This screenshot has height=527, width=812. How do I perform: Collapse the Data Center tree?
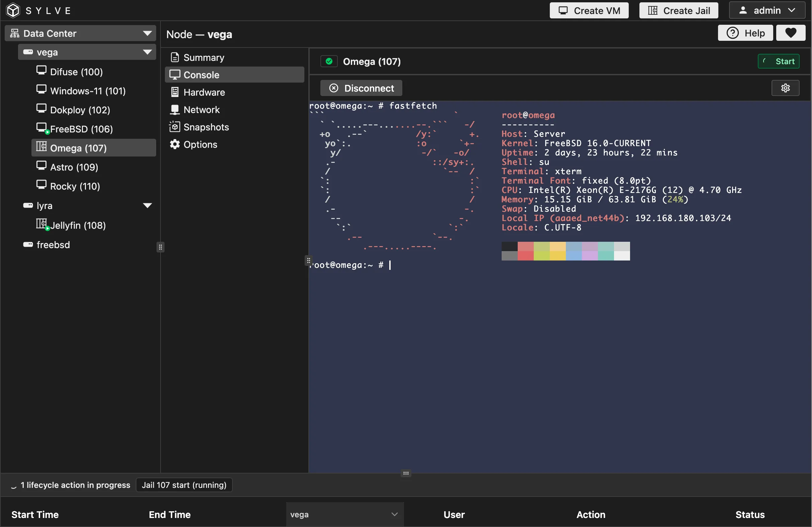coord(147,33)
